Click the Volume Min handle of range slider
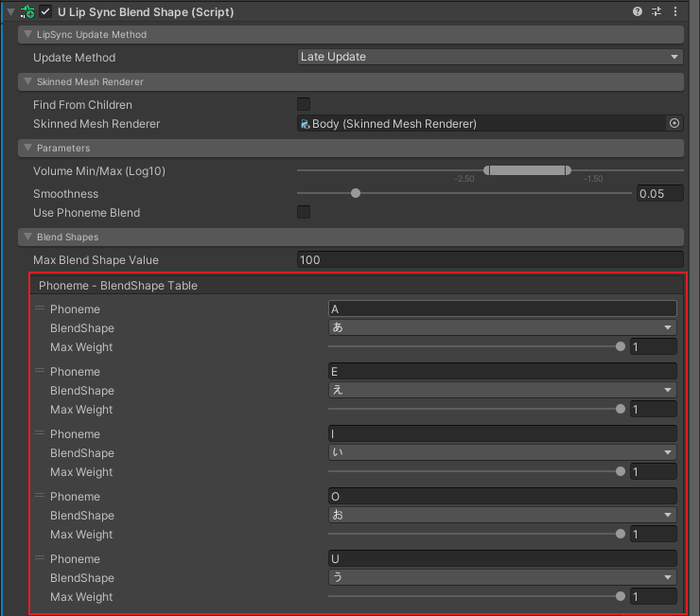700x616 pixels. point(486,170)
